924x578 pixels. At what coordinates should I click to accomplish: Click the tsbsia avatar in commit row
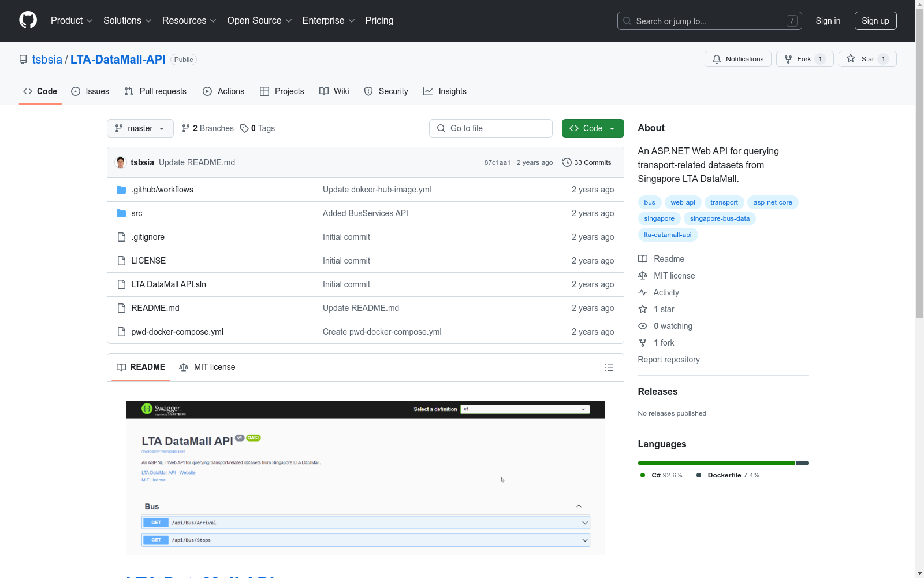pyautogui.click(x=121, y=162)
